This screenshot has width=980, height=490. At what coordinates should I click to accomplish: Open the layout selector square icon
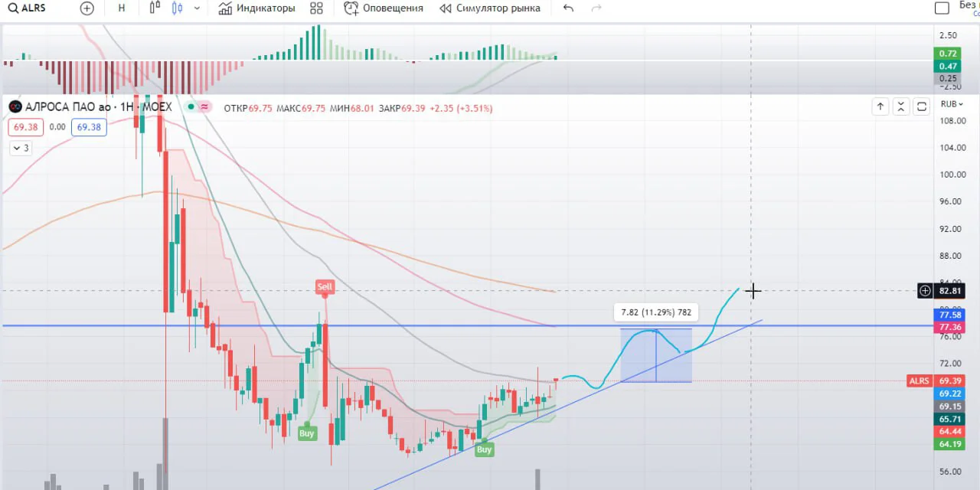pos(942,8)
